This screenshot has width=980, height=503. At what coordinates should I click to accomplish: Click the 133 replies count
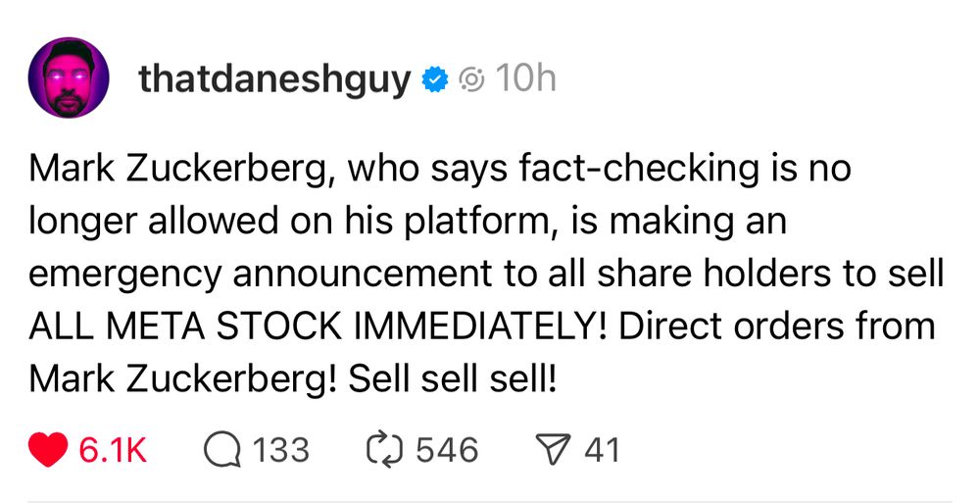tap(280, 450)
